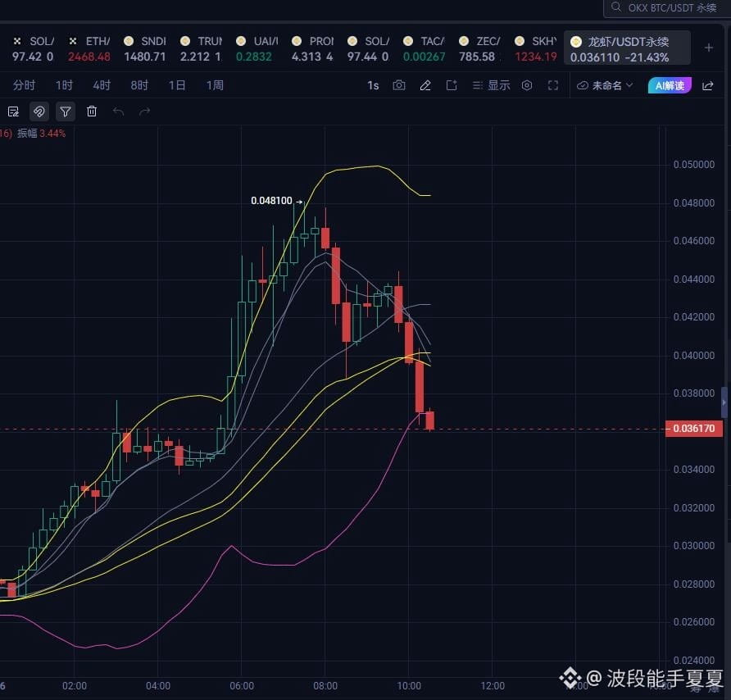Enter fullscreen chart mode
Screen dimensions: 731x700
(x=553, y=85)
